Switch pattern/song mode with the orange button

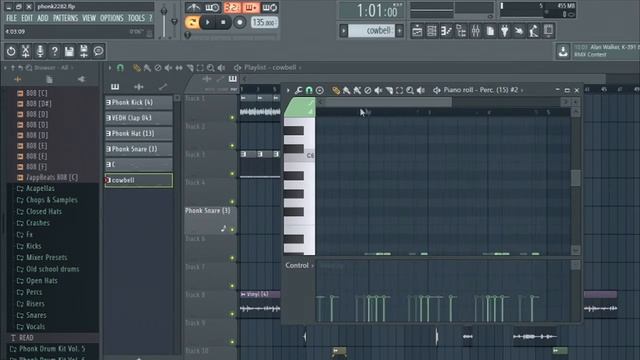(191, 22)
